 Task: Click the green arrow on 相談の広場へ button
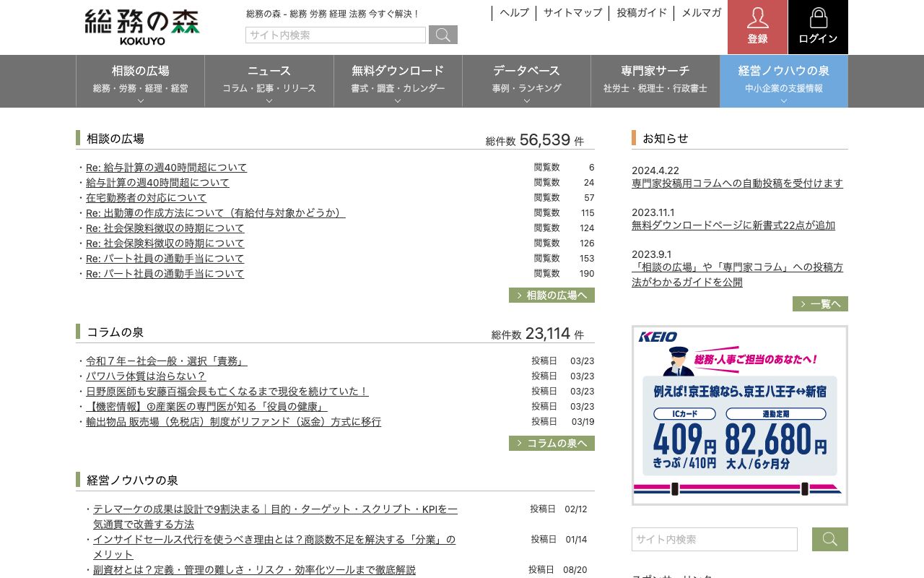(518, 295)
